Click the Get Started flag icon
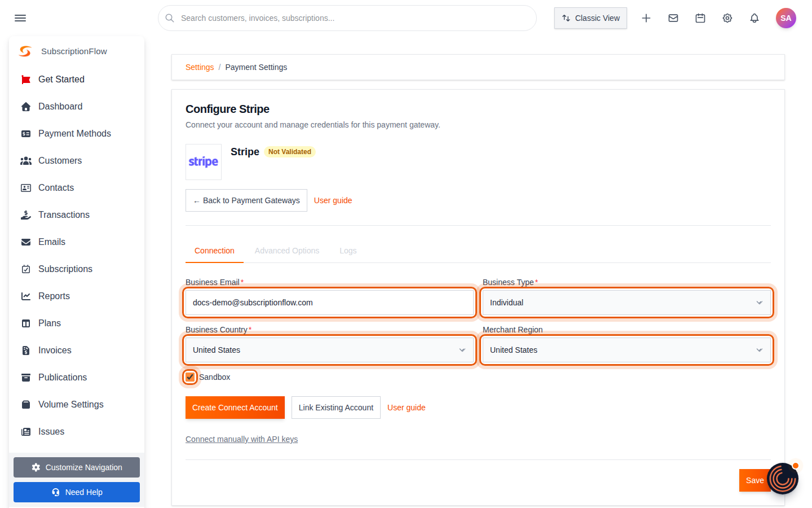Image resolution: width=812 pixels, height=508 pixels. click(x=26, y=80)
